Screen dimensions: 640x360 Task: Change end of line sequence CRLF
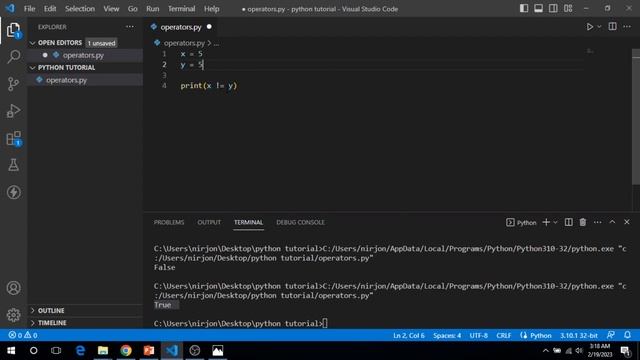point(503,335)
